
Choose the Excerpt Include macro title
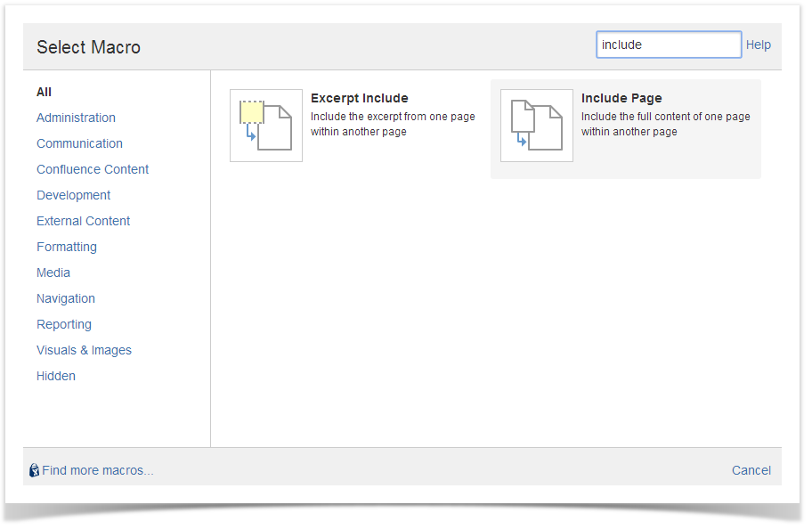point(360,99)
